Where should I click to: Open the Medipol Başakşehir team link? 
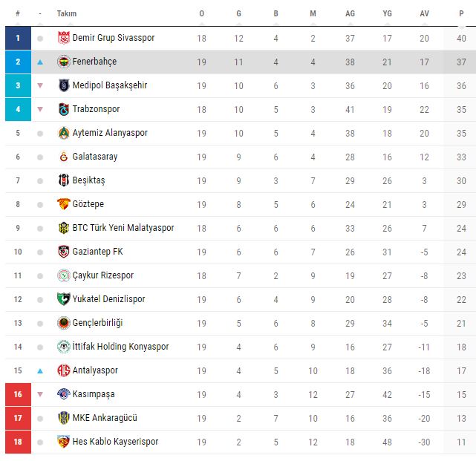[x=109, y=85]
